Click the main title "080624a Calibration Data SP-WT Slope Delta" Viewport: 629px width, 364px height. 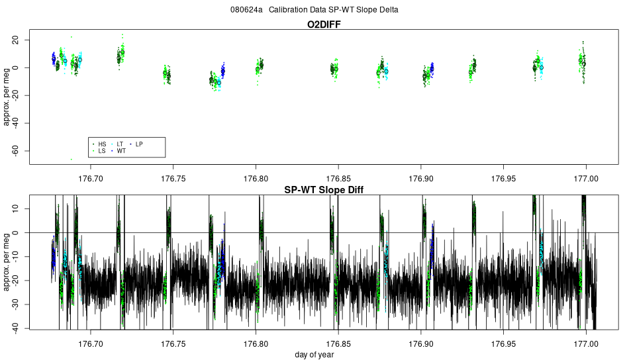click(x=314, y=10)
